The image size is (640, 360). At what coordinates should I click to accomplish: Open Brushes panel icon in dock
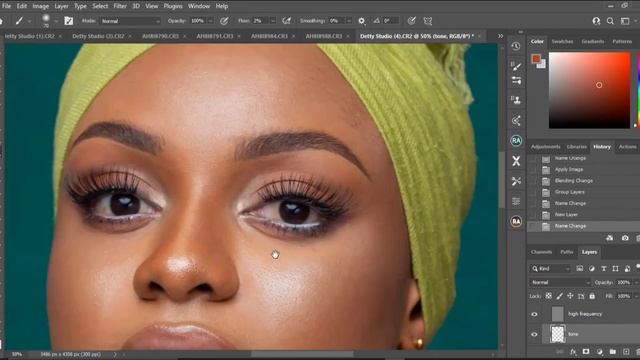[x=516, y=66]
